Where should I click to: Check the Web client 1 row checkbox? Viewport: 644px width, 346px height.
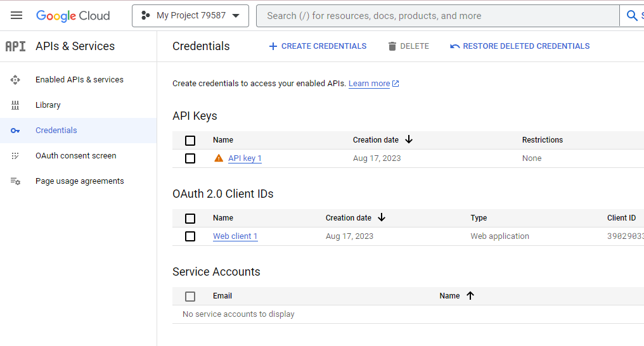pos(190,236)
